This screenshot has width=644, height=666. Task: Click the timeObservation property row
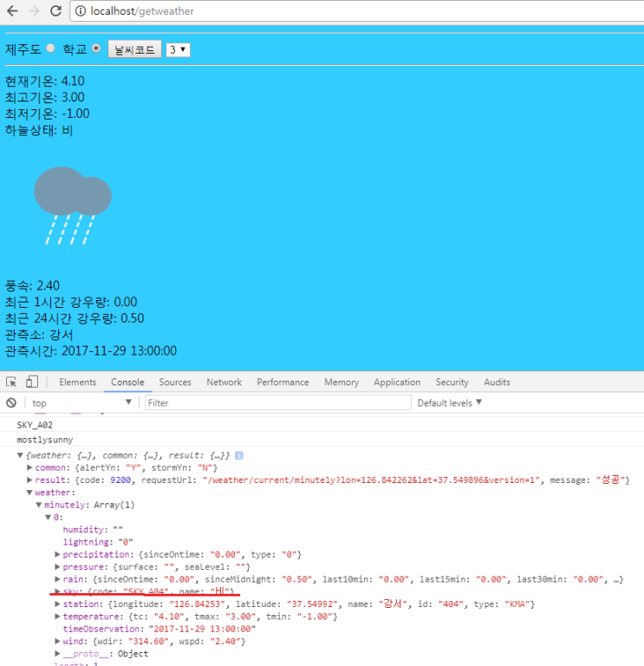159,629
